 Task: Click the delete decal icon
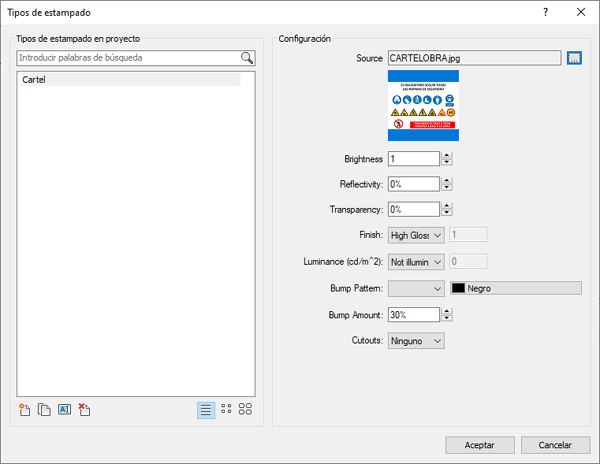click(x=85, y=409)
